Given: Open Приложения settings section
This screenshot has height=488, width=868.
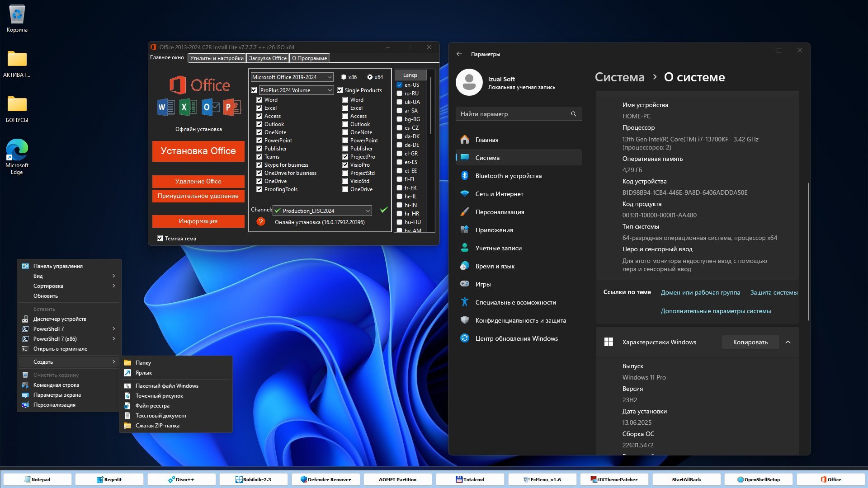Looking at the screenshot, I should tap(519, 230).
